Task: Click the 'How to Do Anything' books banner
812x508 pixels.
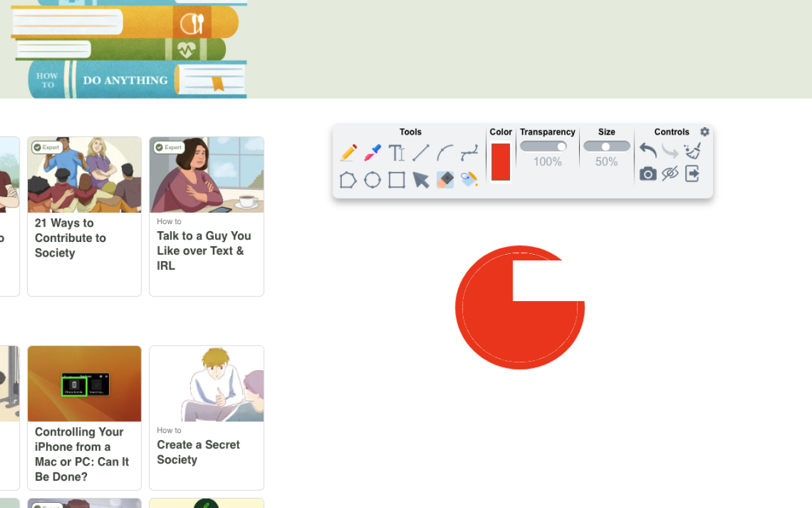Action: pos(129,49)
